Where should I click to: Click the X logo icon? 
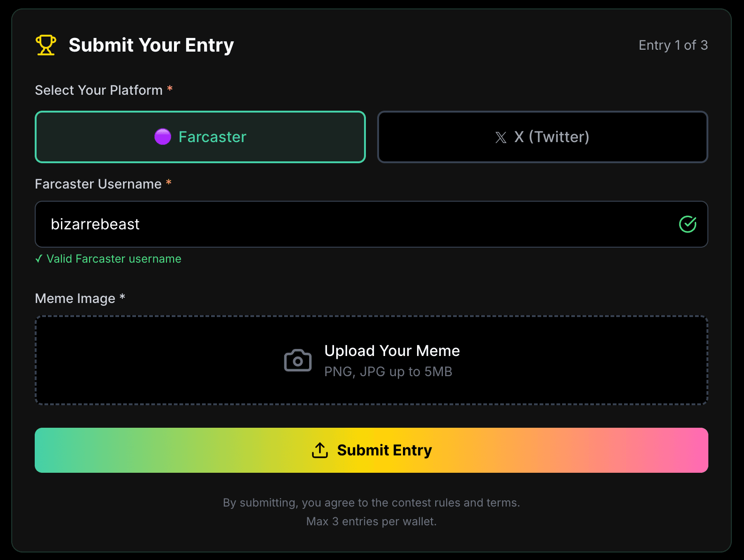[x=501, y=137]
